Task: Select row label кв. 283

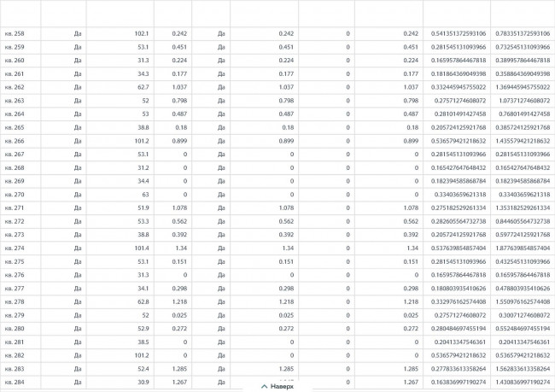Action: point(15,369)
